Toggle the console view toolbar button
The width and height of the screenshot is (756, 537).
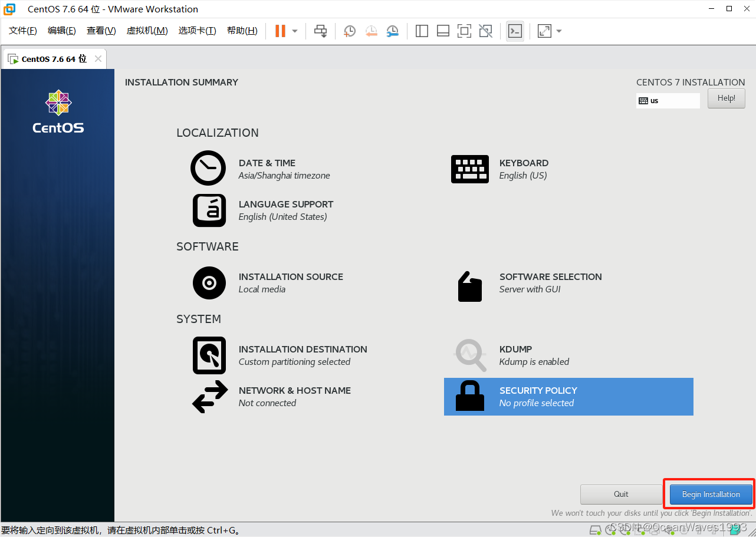515,31
